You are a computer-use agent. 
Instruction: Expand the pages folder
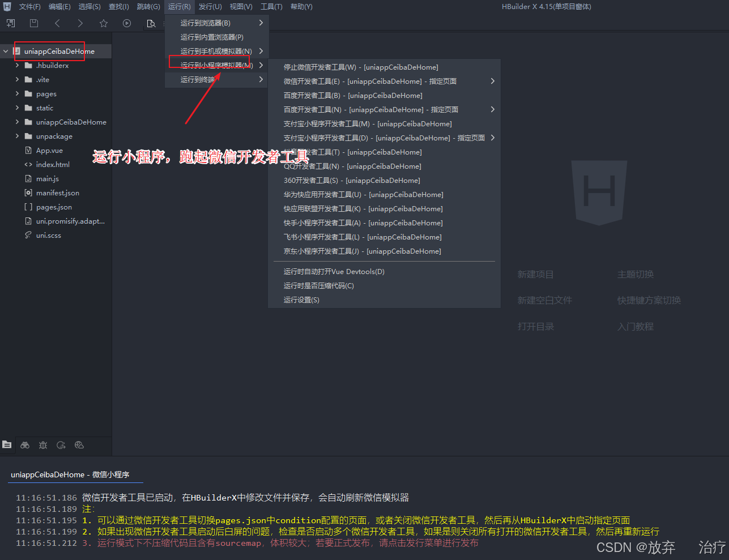point(17,93)
